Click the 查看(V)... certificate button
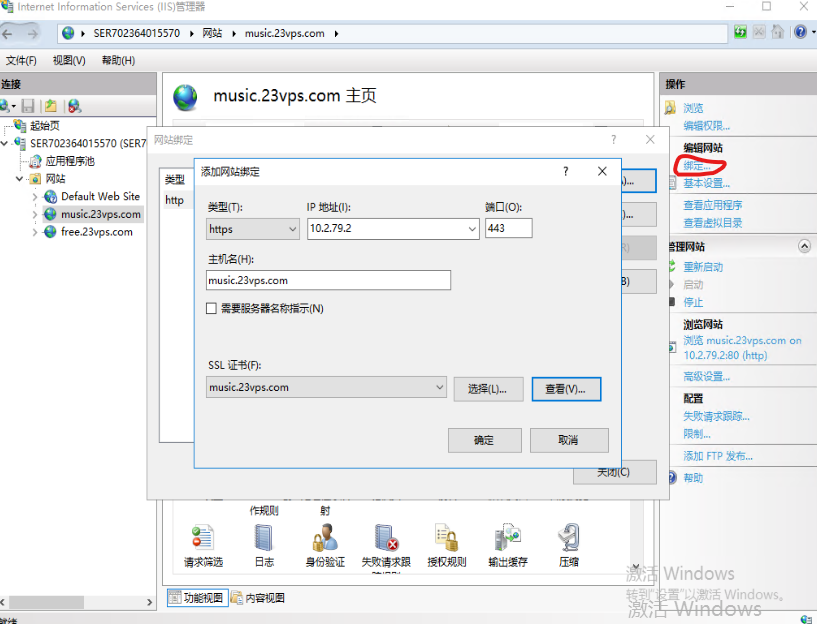 (566, 389)
